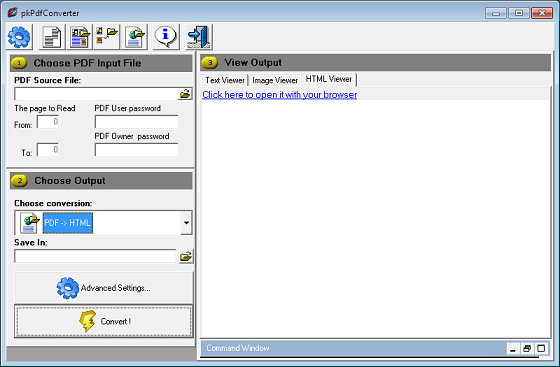560x367 pixels.
Task: Focus the PDF User password field
Action: [x=136, y=122]
